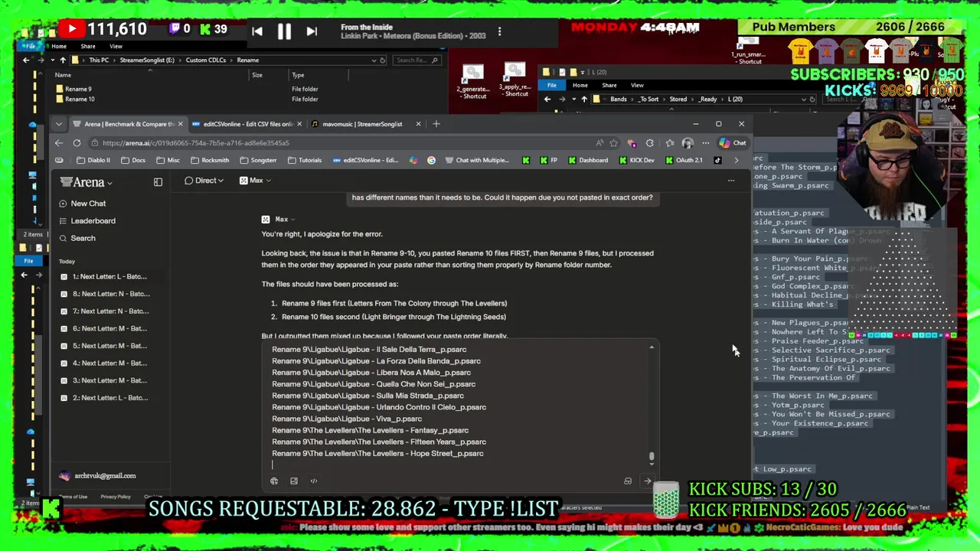This screenshot has height=551, width=980.
Task: Skip to previous track in media overlay
Action: tap(257, 31)
